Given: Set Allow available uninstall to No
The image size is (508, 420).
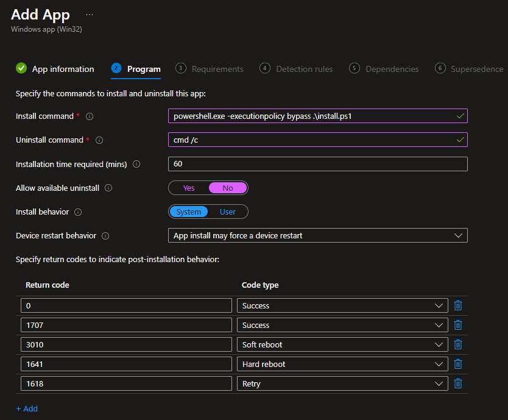Looking at the screenshot, I should (x=228, y=188).
